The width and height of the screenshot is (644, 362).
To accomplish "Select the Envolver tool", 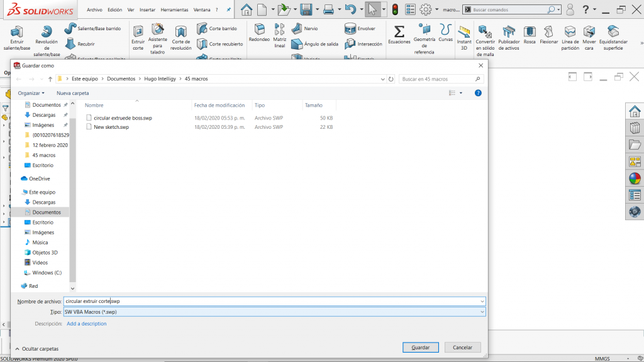I will (360, 28).
